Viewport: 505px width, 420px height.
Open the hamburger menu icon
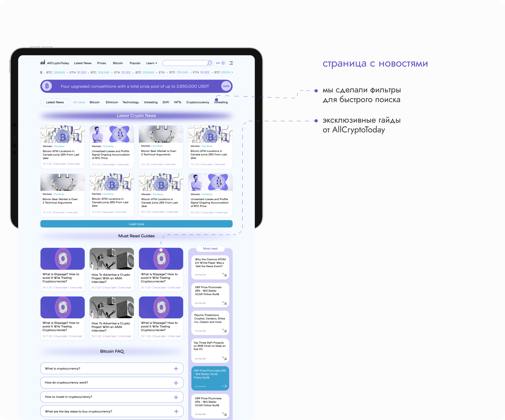(231, 63)
